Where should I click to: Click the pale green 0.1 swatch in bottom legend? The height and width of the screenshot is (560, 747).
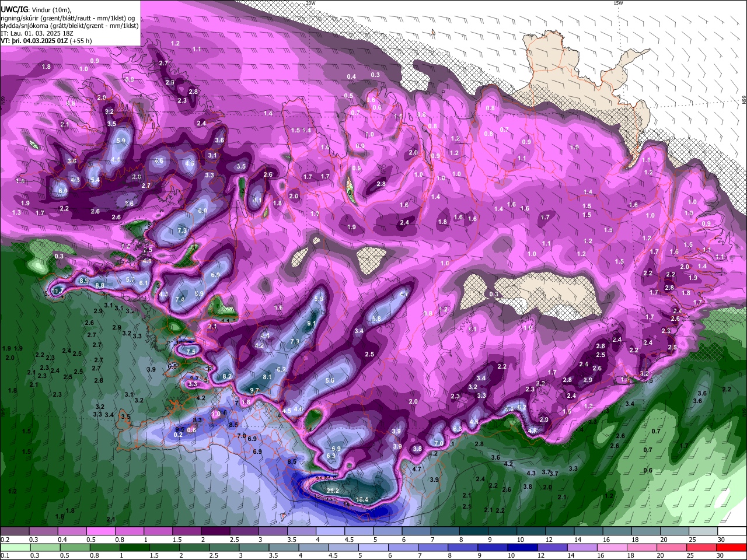pyautogui.click(x=15, y=547)
